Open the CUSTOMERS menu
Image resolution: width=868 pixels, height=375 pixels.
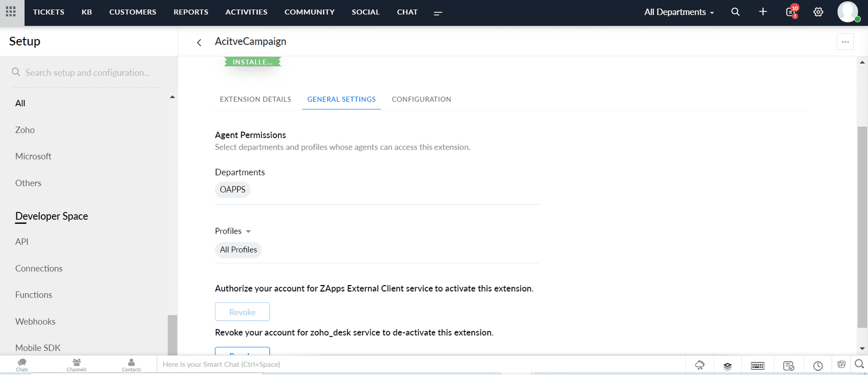pyautogui.click(x=133, y=12)
